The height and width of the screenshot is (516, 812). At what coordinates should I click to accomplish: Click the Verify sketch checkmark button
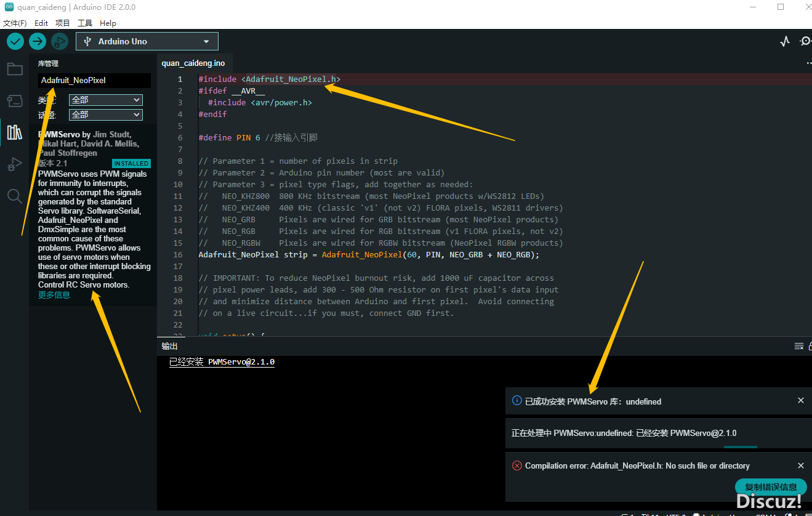click(15, 41)
